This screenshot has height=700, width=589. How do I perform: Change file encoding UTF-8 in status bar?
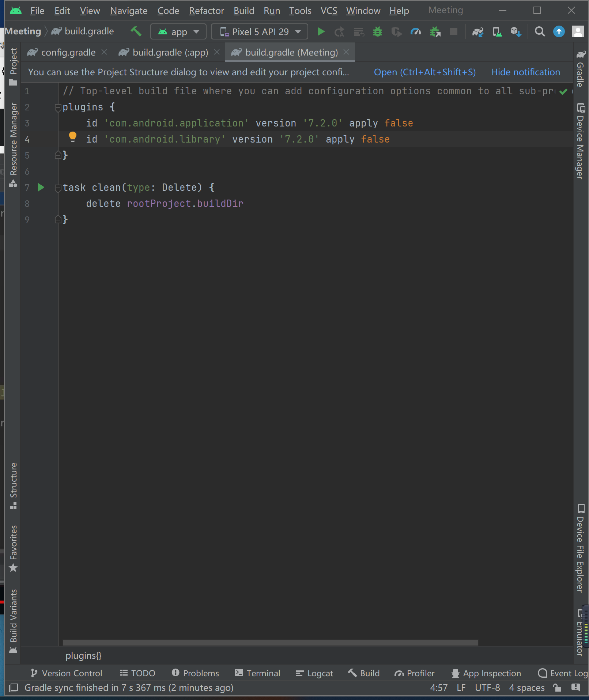[487, 688]
